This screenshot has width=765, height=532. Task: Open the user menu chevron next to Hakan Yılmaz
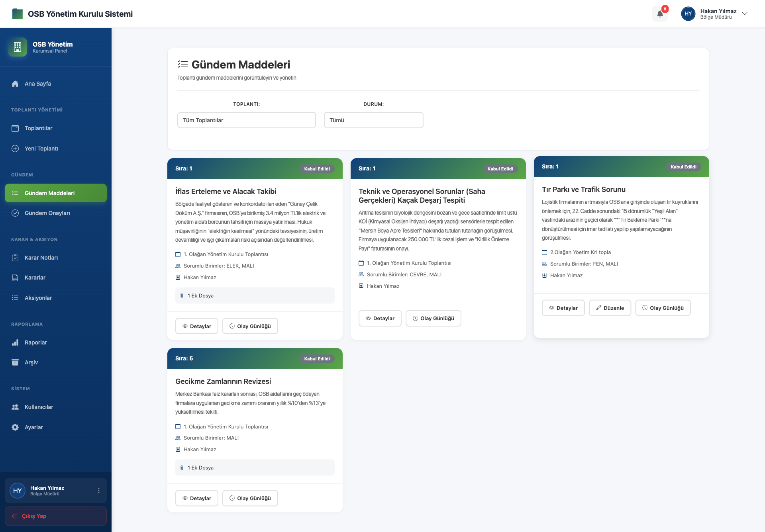pos(744,14)
